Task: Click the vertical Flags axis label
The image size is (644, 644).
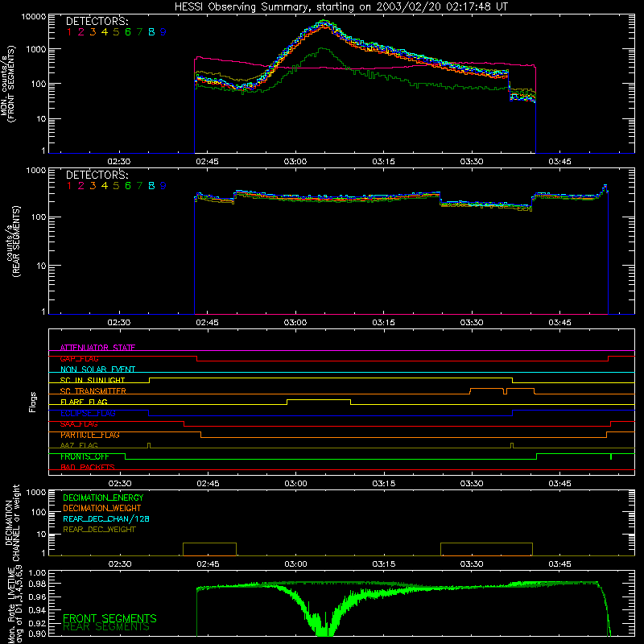Action: [33, 402]
